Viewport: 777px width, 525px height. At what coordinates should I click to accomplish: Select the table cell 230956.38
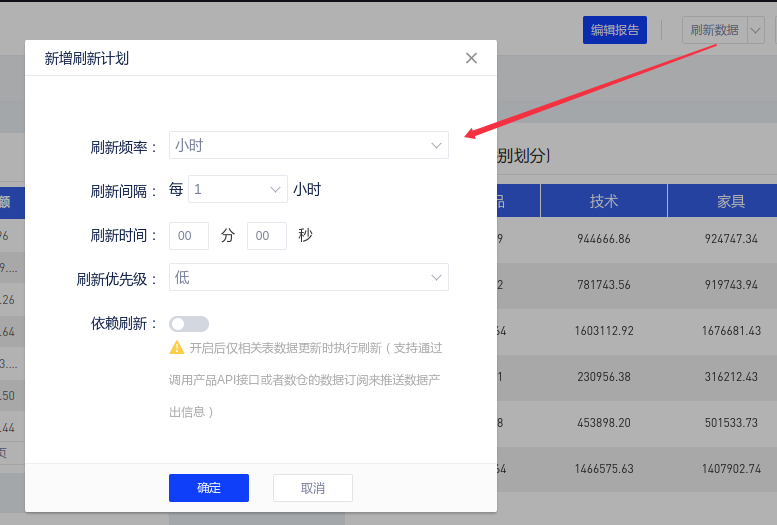(604, 377)
